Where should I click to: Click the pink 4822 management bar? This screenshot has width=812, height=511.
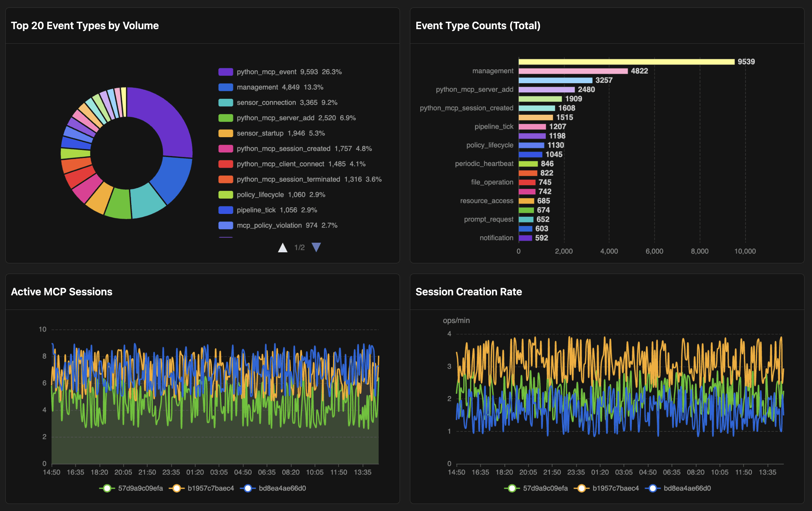coord(573,71)
